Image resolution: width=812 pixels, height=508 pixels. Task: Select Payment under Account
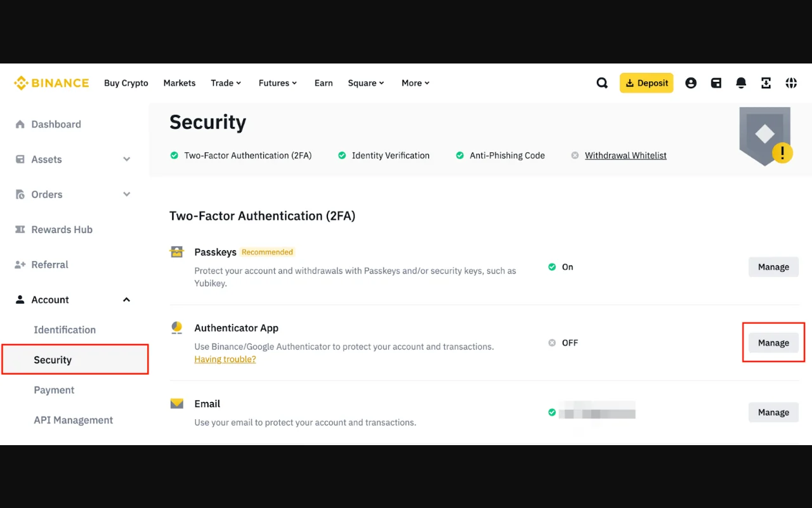click(x=54, y=390)
